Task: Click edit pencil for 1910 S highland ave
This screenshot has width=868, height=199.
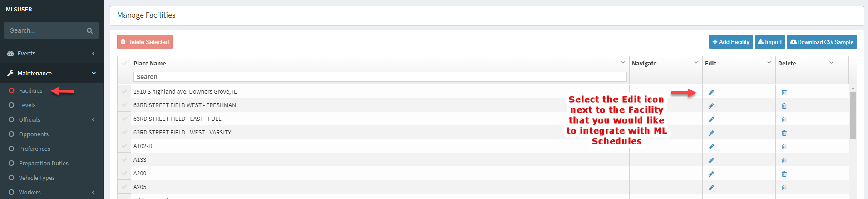Action: [x=711, y=92]
